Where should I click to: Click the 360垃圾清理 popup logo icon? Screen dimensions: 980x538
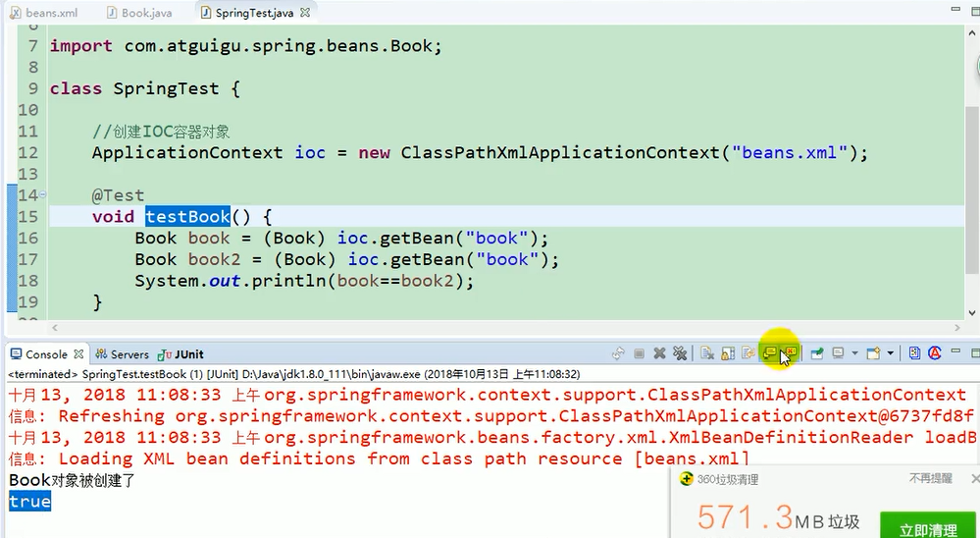tap(687, 479)
